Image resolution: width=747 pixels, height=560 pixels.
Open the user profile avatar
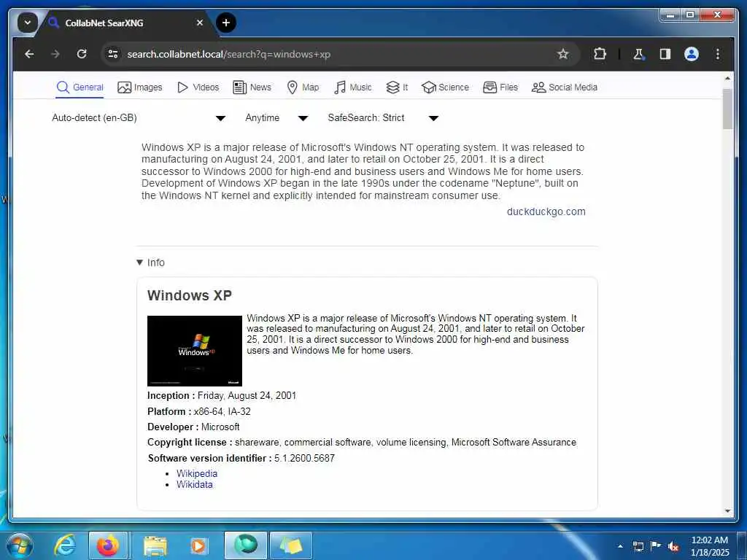pos(692,54)
